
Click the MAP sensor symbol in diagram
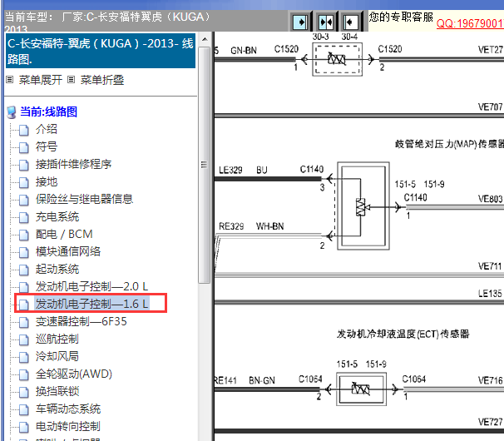coord(363,206)
